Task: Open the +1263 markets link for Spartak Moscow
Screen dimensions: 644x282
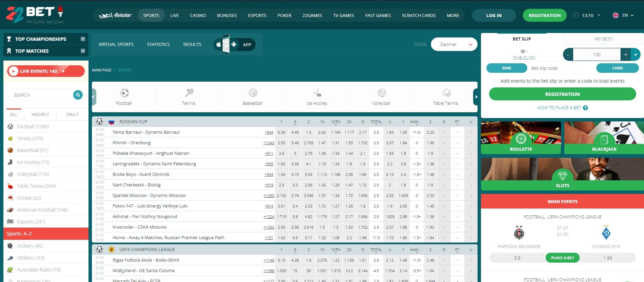Action: 269,196
